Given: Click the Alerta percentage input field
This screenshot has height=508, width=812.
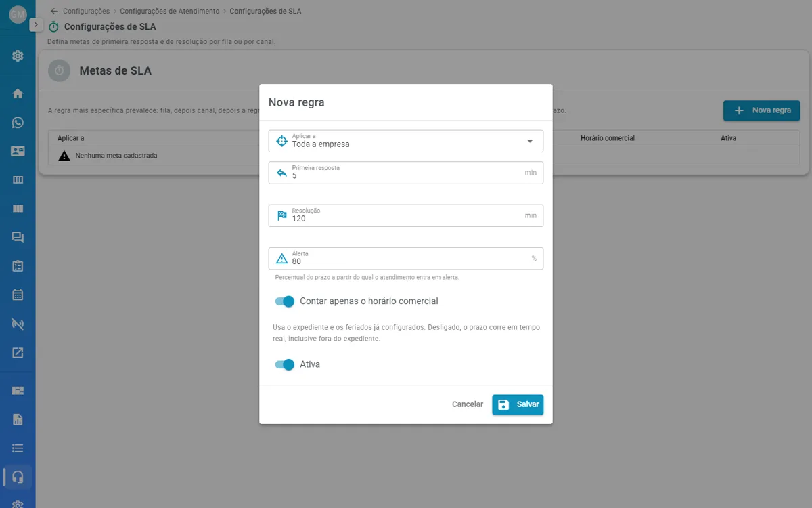Looking at the screenshot, I should [406, 258].
